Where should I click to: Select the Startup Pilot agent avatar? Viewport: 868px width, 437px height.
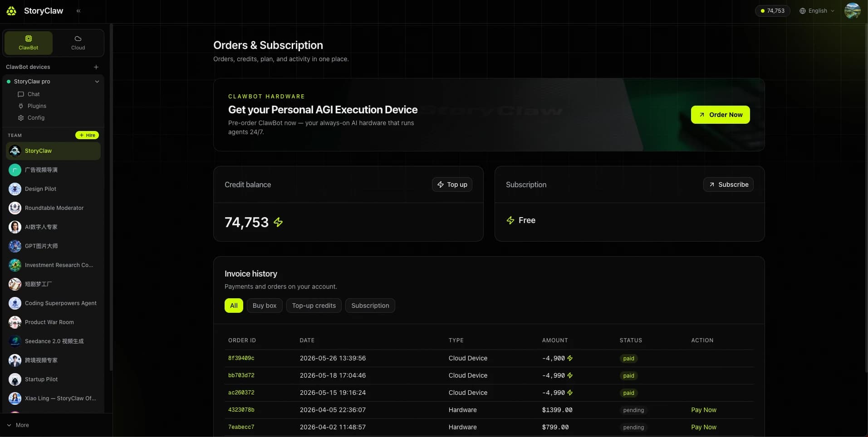coord(15,379)
